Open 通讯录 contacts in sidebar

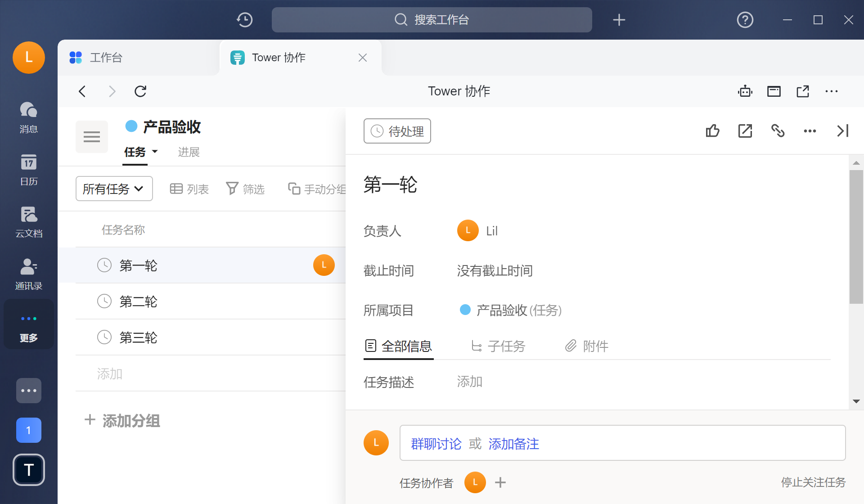[29, 274]
